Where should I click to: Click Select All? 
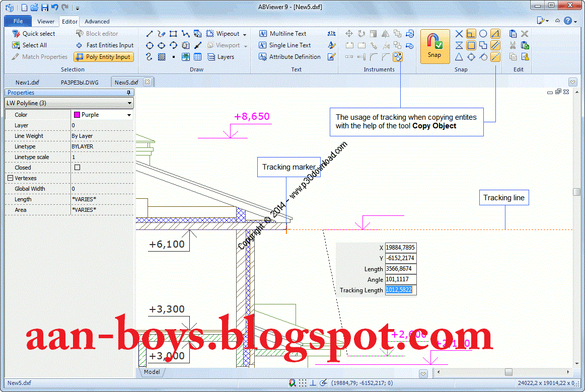pos(30,45)
